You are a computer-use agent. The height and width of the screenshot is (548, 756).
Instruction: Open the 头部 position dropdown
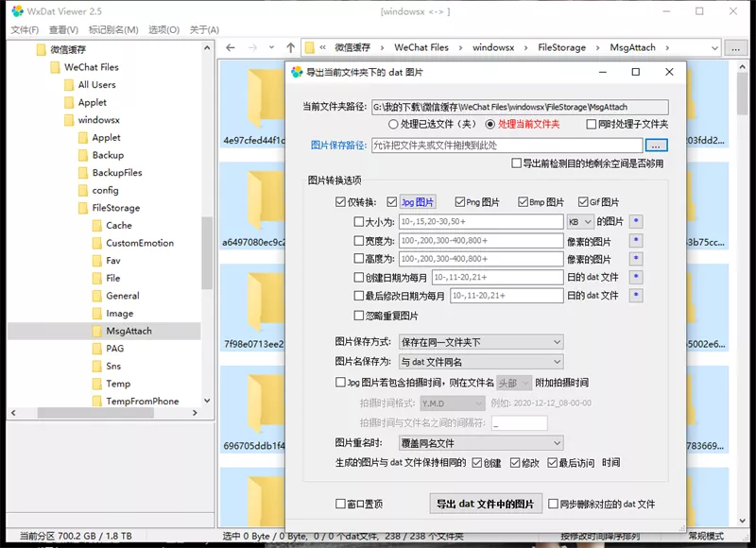click(514, 383)
